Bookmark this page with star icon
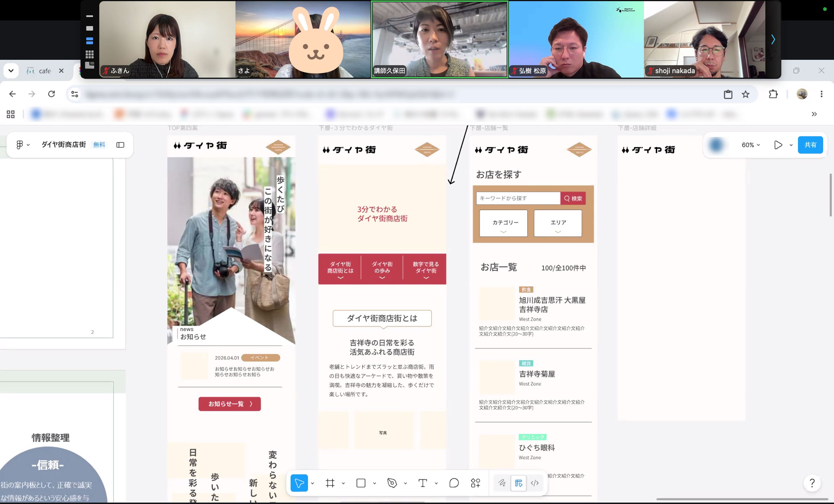Viewport: 834px width, 504px height. (x=745, y=94)
